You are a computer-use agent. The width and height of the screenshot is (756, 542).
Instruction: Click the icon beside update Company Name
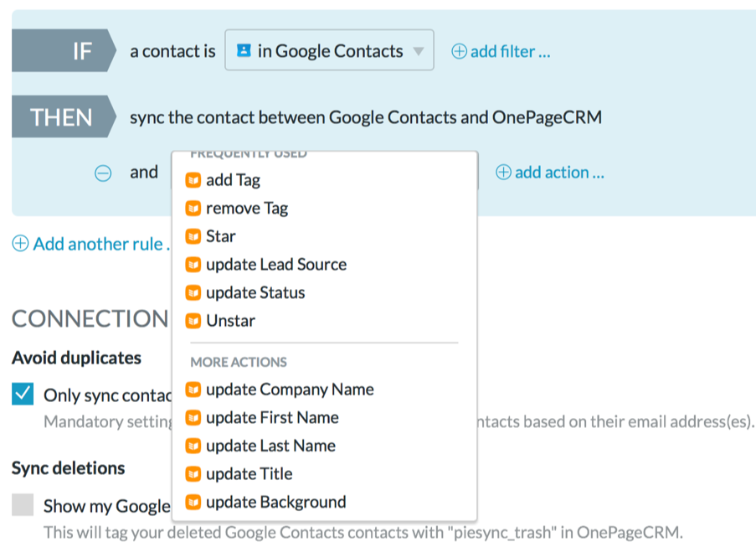(x=193, y=390)
